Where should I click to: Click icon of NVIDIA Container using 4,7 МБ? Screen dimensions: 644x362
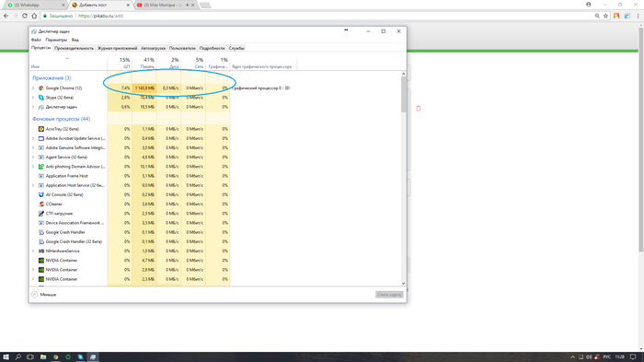point(41,261)
